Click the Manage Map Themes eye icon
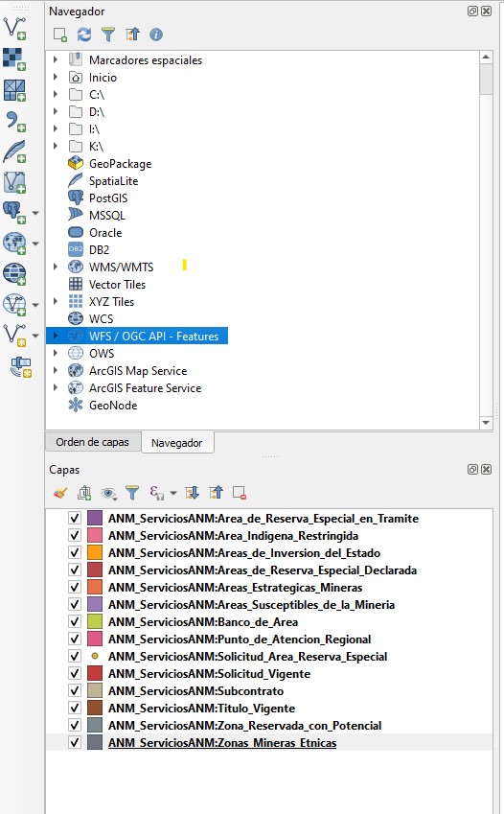Screen dimensions: 504x814 pyautogui.click(x=108, y=493)
